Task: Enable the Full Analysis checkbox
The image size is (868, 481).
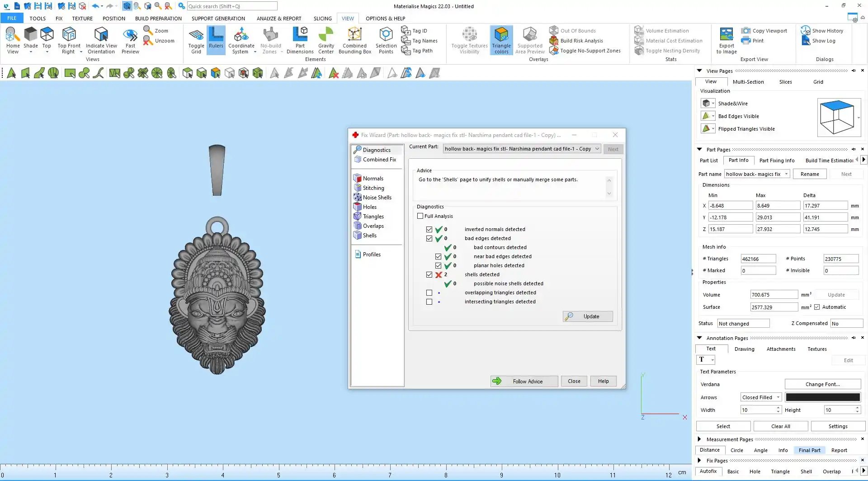Action: (x=420, y=216)
